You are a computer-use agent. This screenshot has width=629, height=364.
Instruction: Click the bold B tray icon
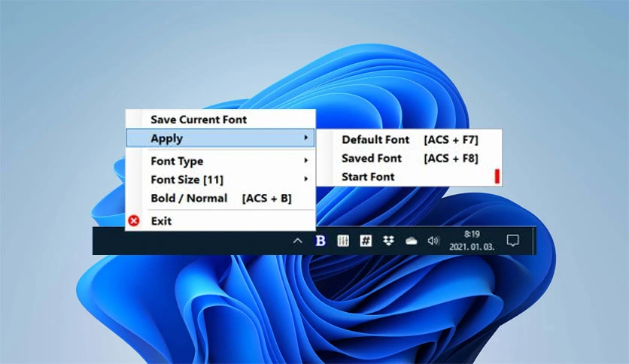pyautogui.click(x=321, y=241)
